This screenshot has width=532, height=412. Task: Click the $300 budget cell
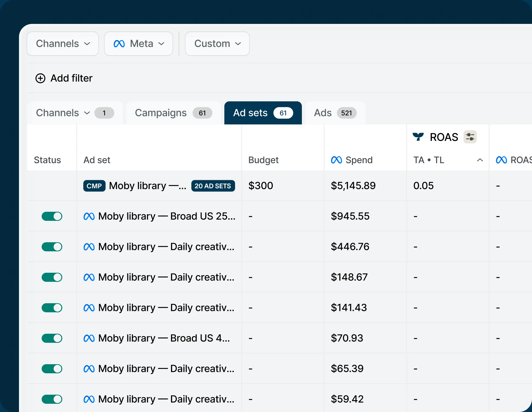click(261, 186)
